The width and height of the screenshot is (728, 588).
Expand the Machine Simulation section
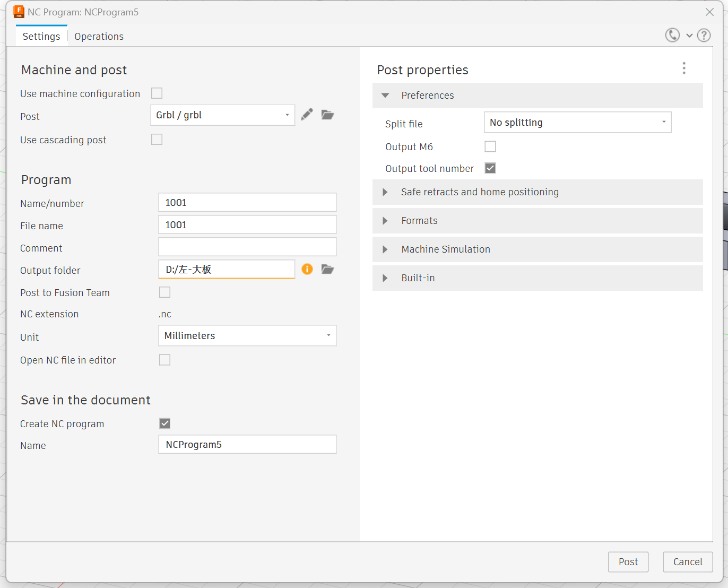click(538, 249)
